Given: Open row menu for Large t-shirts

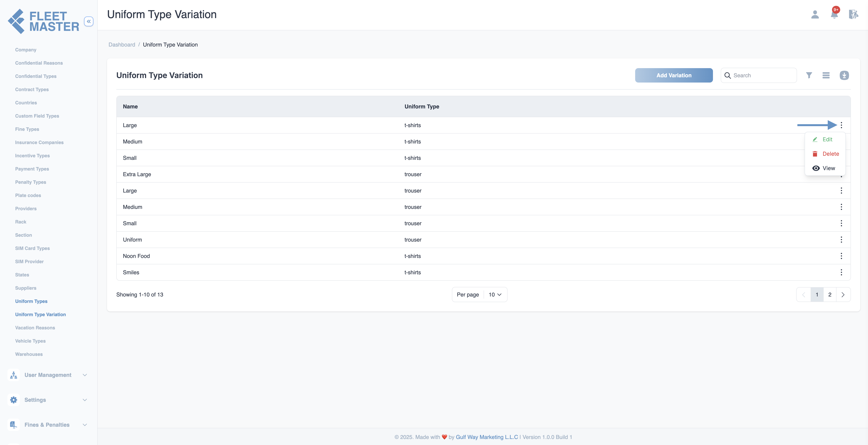Looking at the screenshot, I should pyautogui.click(x=841, y=125).
